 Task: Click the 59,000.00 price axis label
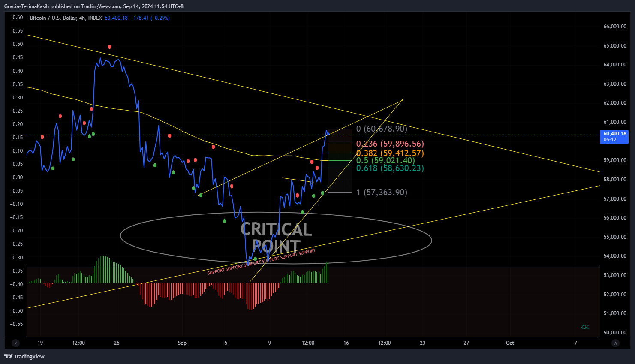click(x=615, y=160)
